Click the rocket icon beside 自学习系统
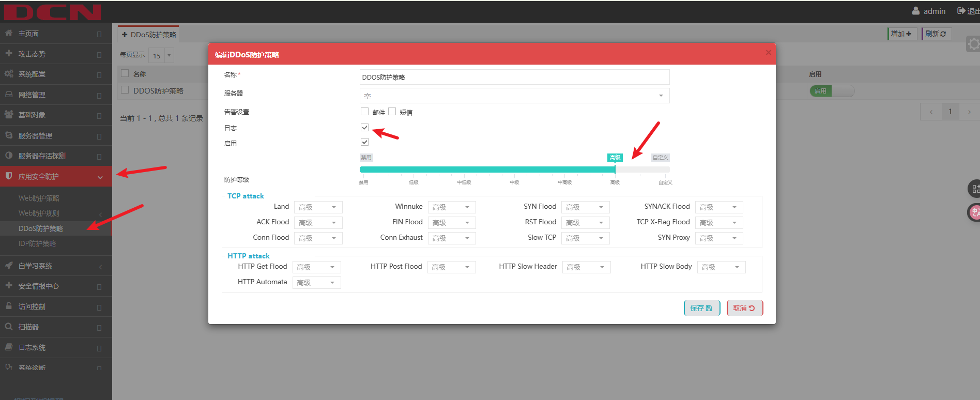Screen dimensions: 980x400 point(9,265)
